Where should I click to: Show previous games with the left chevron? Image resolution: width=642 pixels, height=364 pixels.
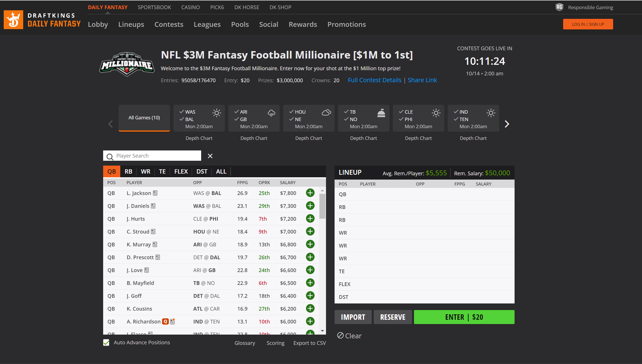pyautogui.click(x=111, y=124)
